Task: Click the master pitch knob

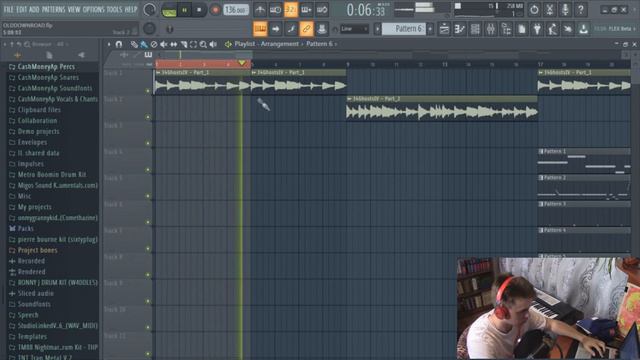Action: click(149, 29)
